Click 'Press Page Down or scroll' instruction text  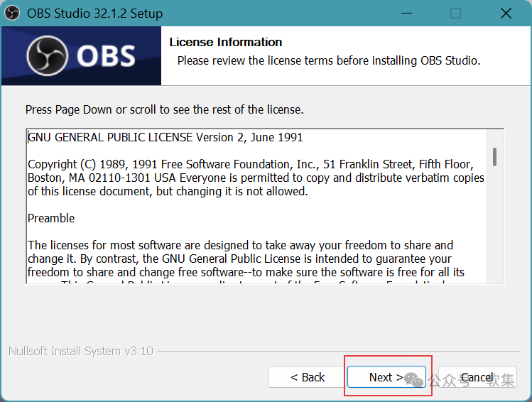(165, 109)
